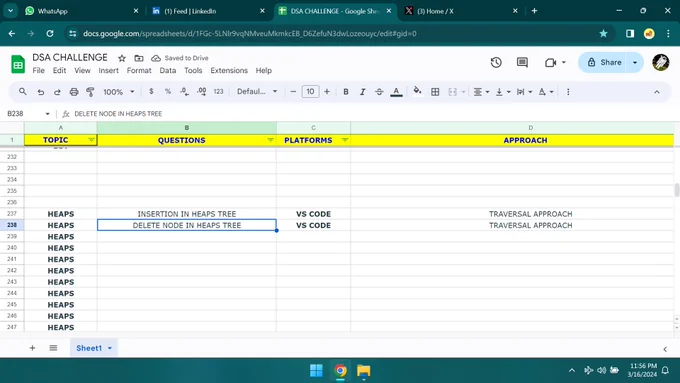
Task: Click the font size field showing 10
Action: 310,92
